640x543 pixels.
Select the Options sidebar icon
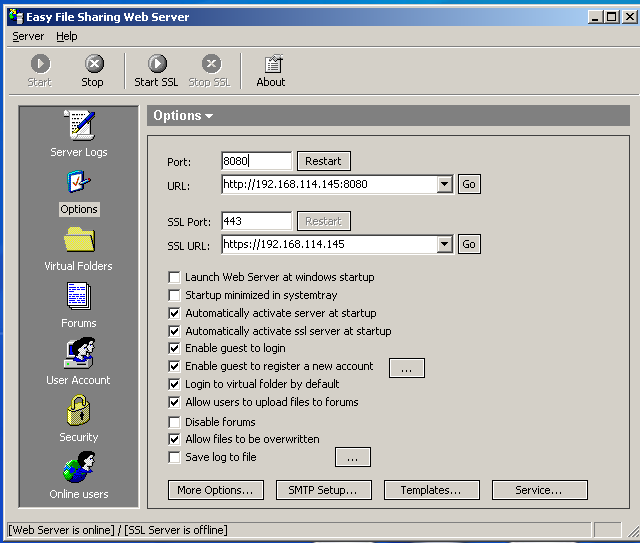tap(79, 182)
